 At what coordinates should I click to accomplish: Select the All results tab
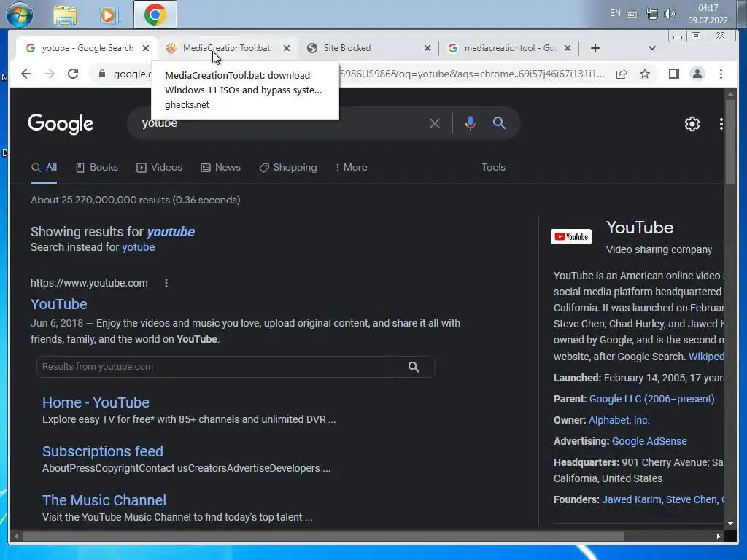44,168
